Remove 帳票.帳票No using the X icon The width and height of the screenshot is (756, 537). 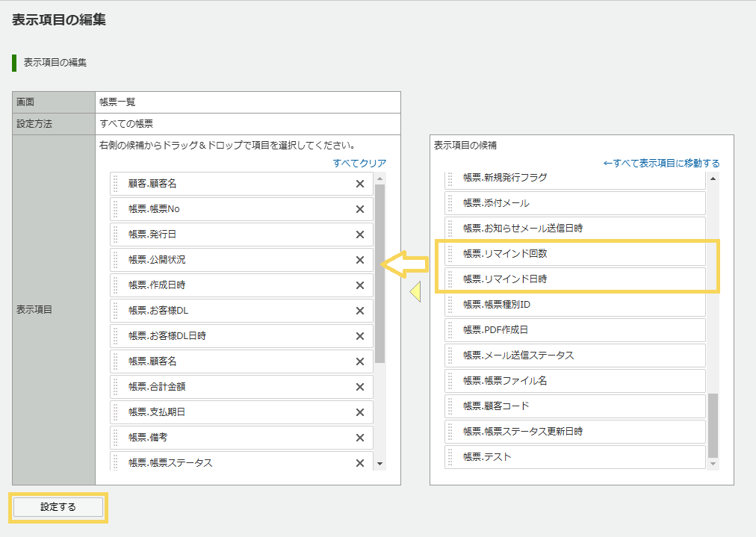click(x=359, y=209)
